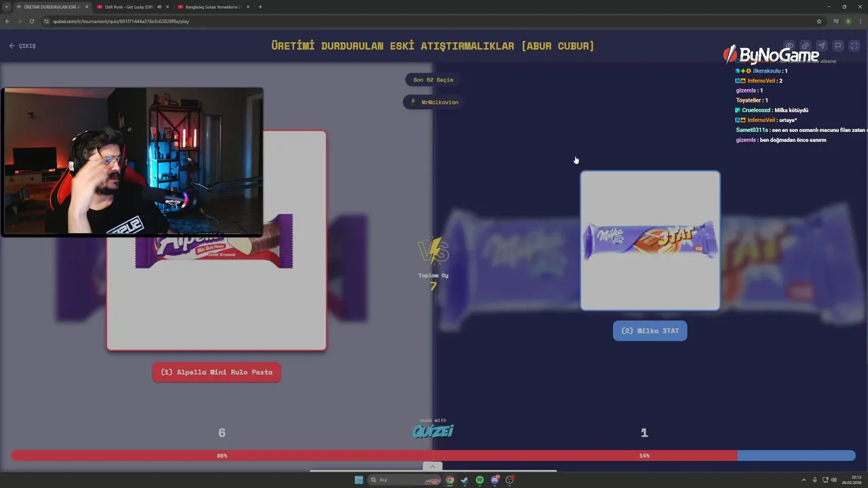Viewport: 868px width, 488px height.
Task: Click the blue segment of the vote bar
Action: (x=796, y=456)
